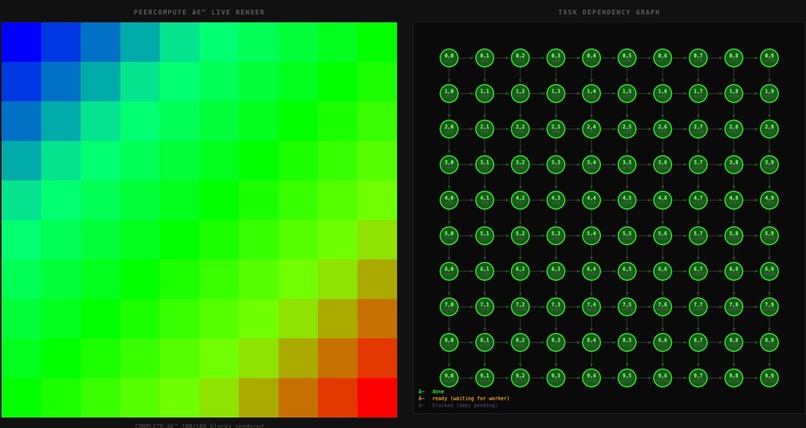Click the 'TASK DEPENDENCY GRAPH' heading
This screenshot has height=428, width=806.
point(609,12)
